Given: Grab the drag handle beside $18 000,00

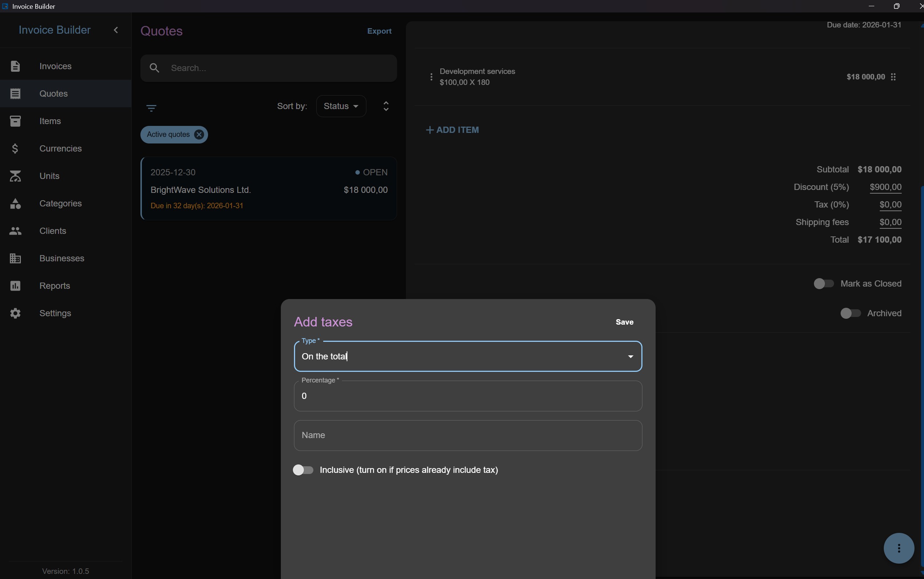Looking at the screenshot, I should 893,77.
